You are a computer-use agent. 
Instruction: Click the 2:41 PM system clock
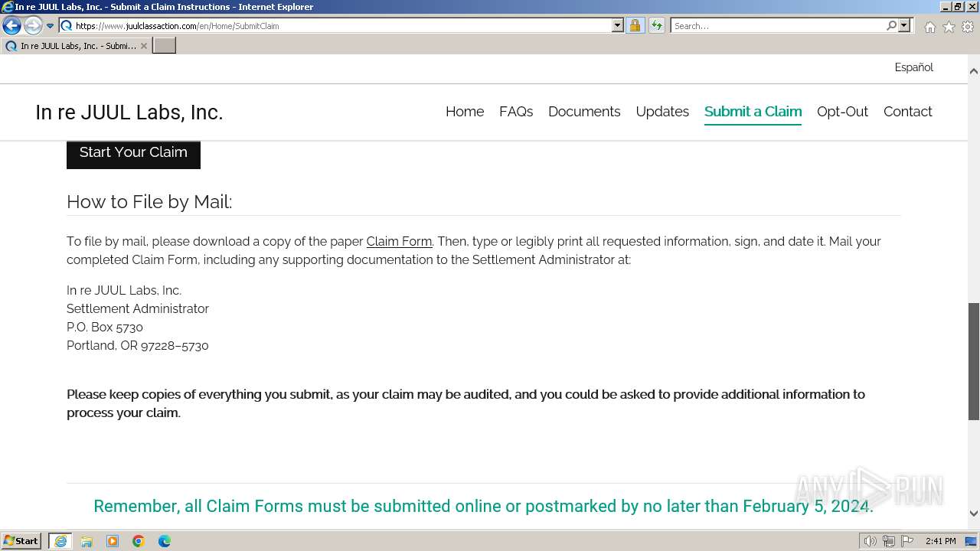[940, 541]
